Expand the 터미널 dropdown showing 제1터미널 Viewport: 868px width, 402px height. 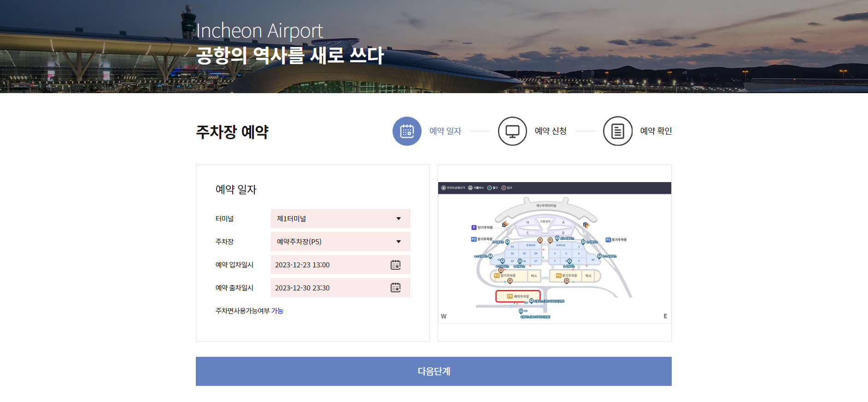[340, 219]
